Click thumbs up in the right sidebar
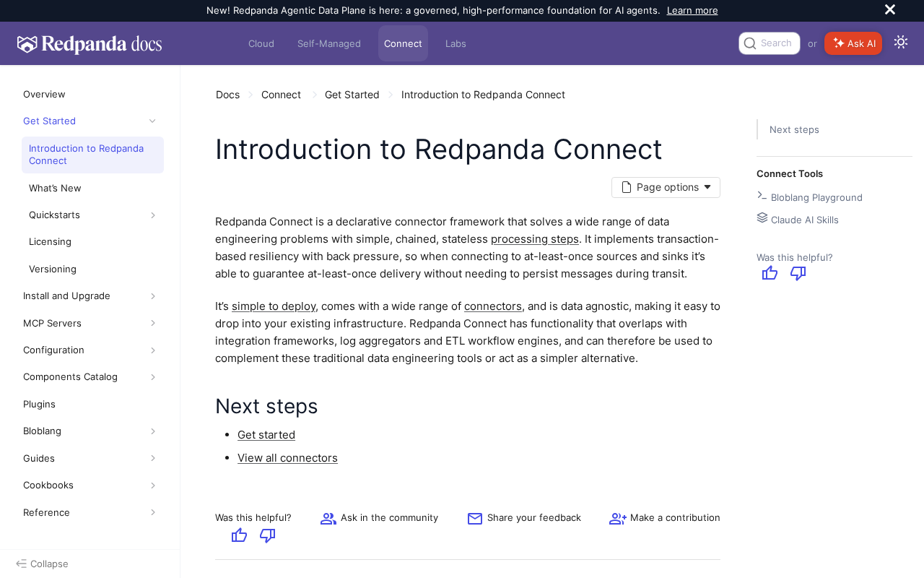This screenshot has width=924, height=578. [770, 273]
